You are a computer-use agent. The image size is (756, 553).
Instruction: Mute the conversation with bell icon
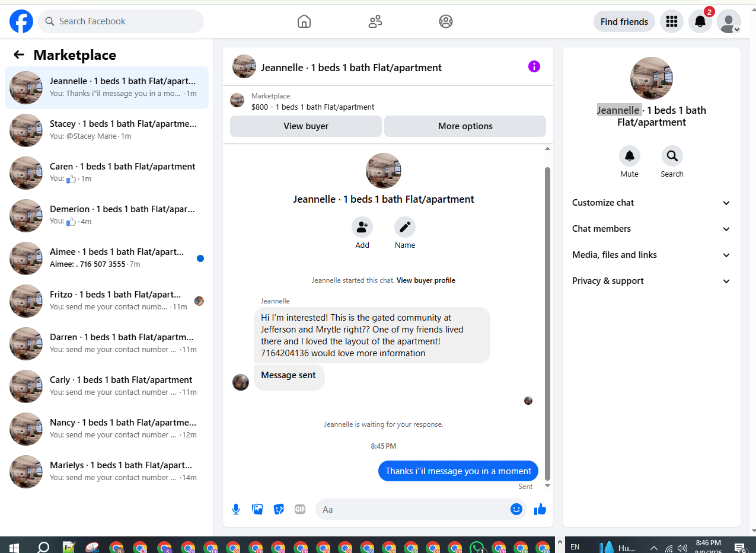[x=630, y=156]
